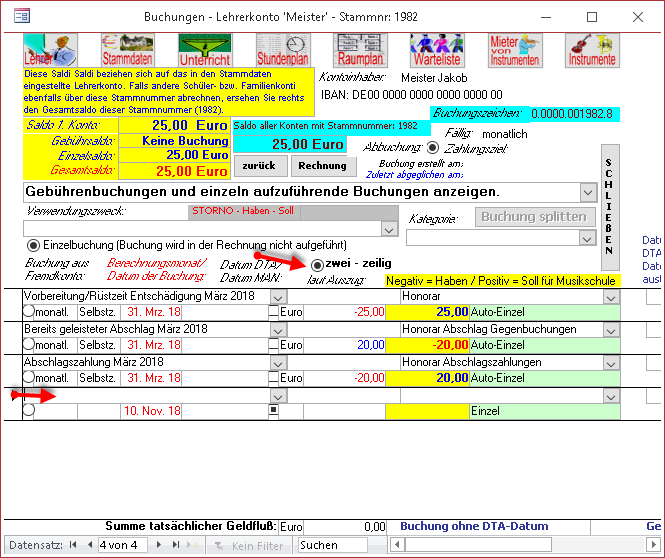Select the zwei-zeilig radio option

coord(318,265)
